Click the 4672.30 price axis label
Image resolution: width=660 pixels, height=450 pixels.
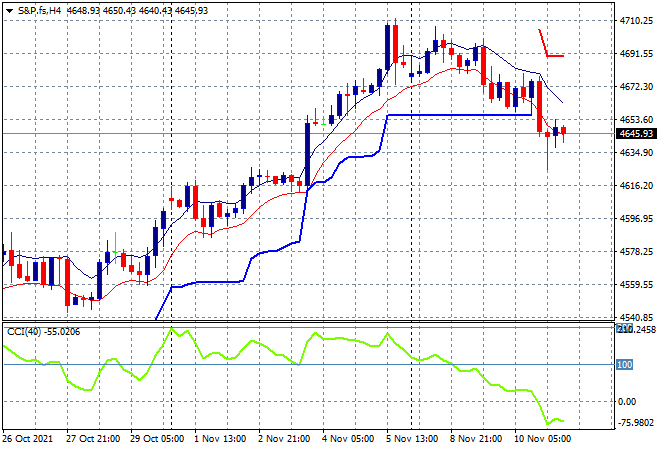(636, 86)
